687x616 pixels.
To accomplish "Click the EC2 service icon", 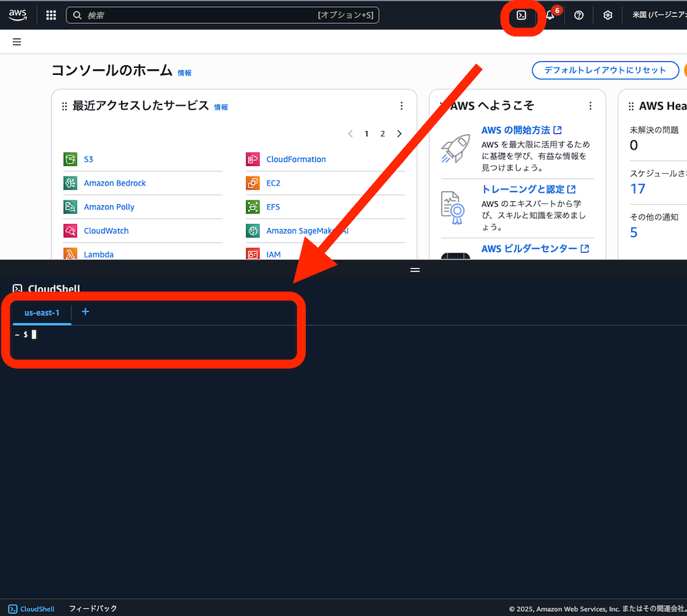I will click(253, 183).
